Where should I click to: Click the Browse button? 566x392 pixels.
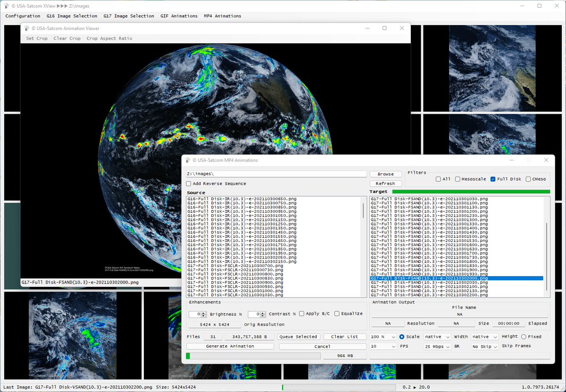(x=386, y=174)
